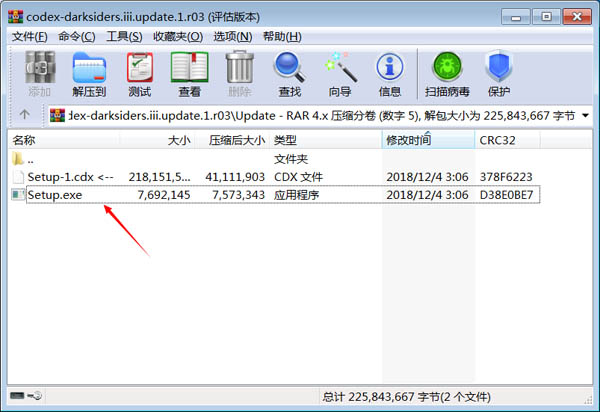Click the WinRAR icon in title bar
Image resolution: width=600 pixels, height=412 pixels.
16,17
